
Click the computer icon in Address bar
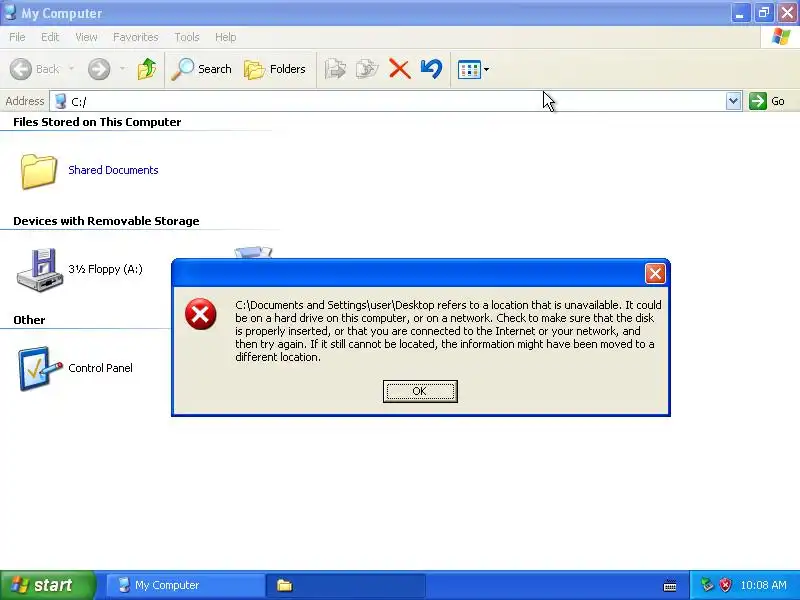60,101
